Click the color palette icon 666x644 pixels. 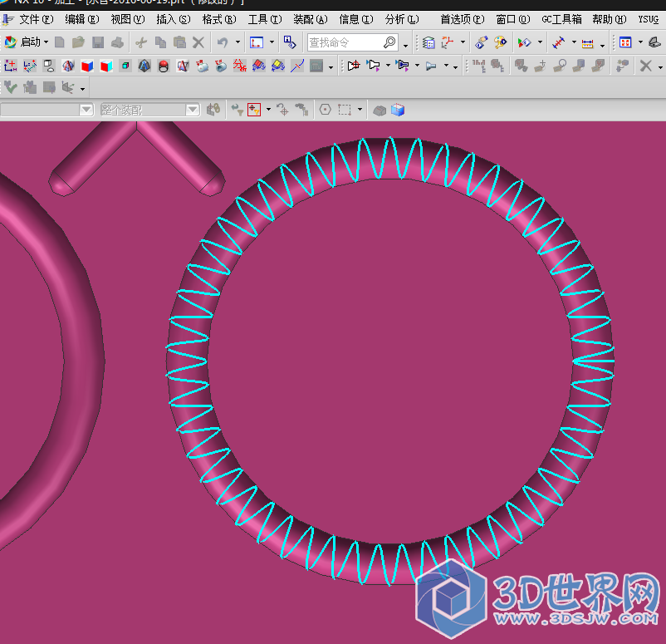500,42
